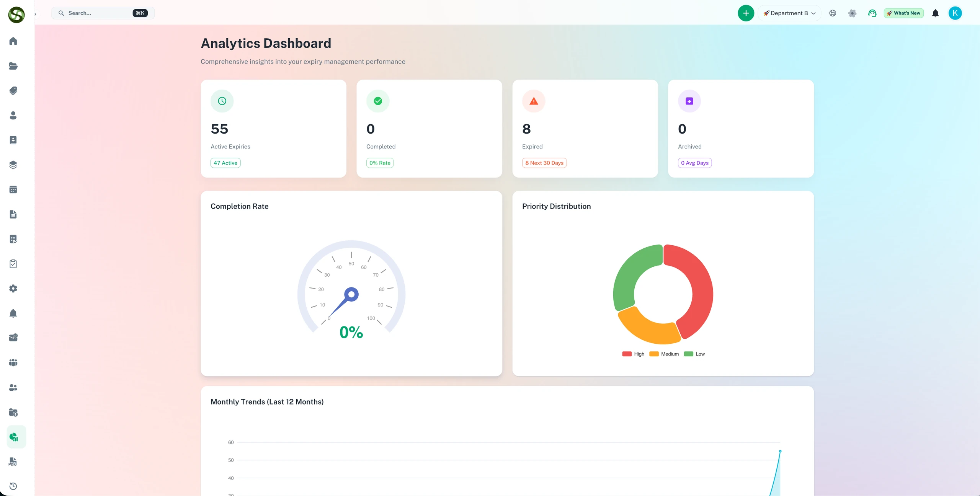This screenshot has height=496, width=980.
Task: Open the folder icon in sidebar
Action: (13, 66)
